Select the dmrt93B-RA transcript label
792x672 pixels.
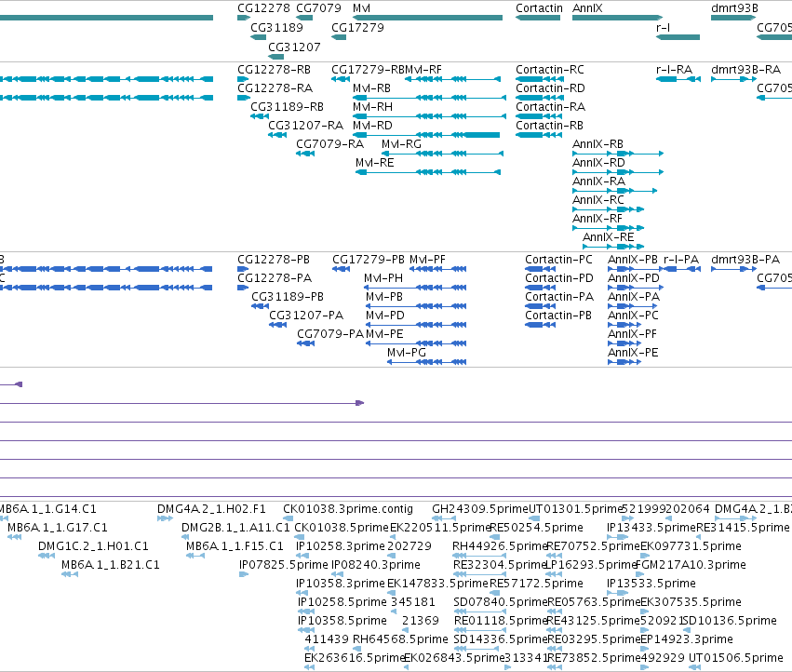(x=745, y=69)
